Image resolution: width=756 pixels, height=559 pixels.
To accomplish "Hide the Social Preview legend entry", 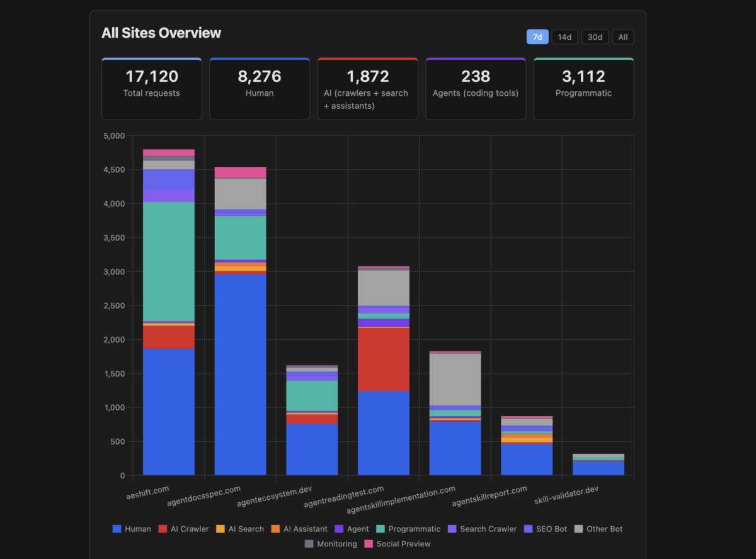I will (x=402, y=543).
